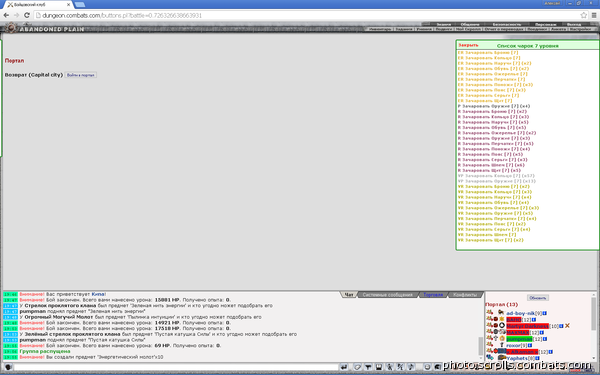Open the Chrome menu icon
Viewport: 600px width, 375px height.
(x=594, y=15)
